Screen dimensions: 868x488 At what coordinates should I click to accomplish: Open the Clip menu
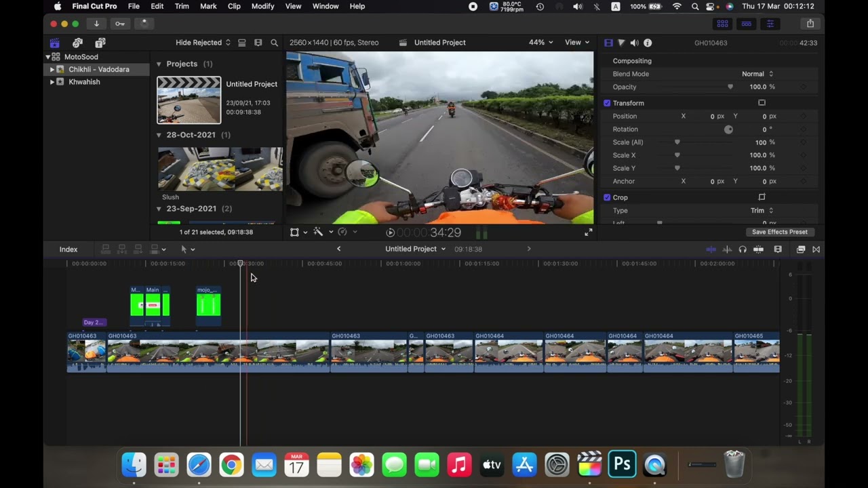point(234,6)
